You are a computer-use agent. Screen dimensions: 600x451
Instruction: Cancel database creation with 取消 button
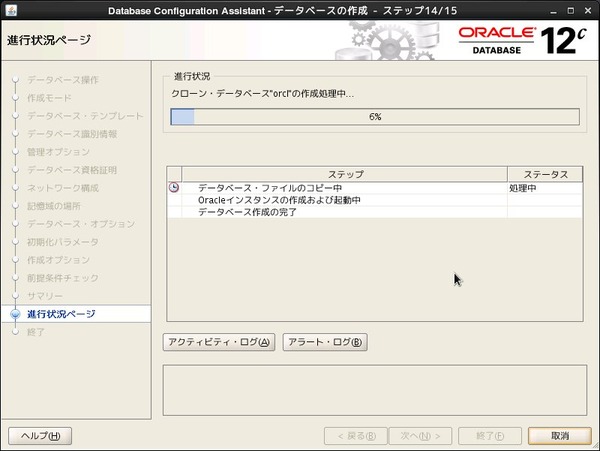560,436
